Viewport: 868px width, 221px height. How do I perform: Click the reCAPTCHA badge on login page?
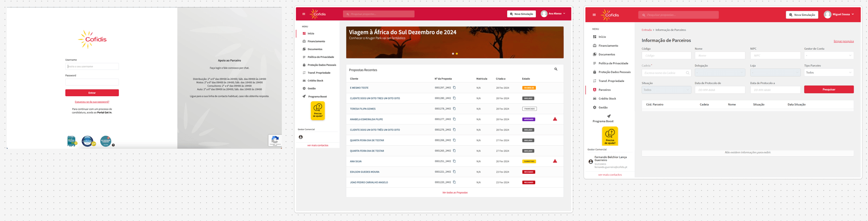pos(275,140)
